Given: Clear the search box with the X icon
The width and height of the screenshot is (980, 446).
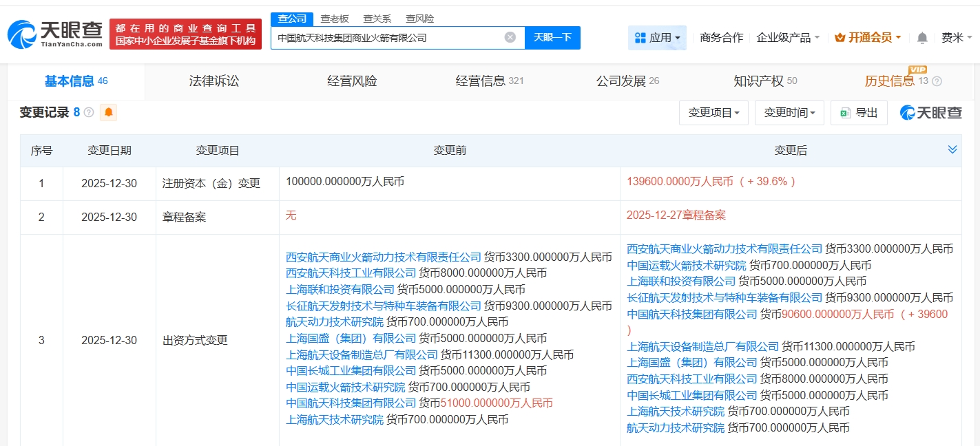Looking at the screenshot, I should (x=510, y=37).
